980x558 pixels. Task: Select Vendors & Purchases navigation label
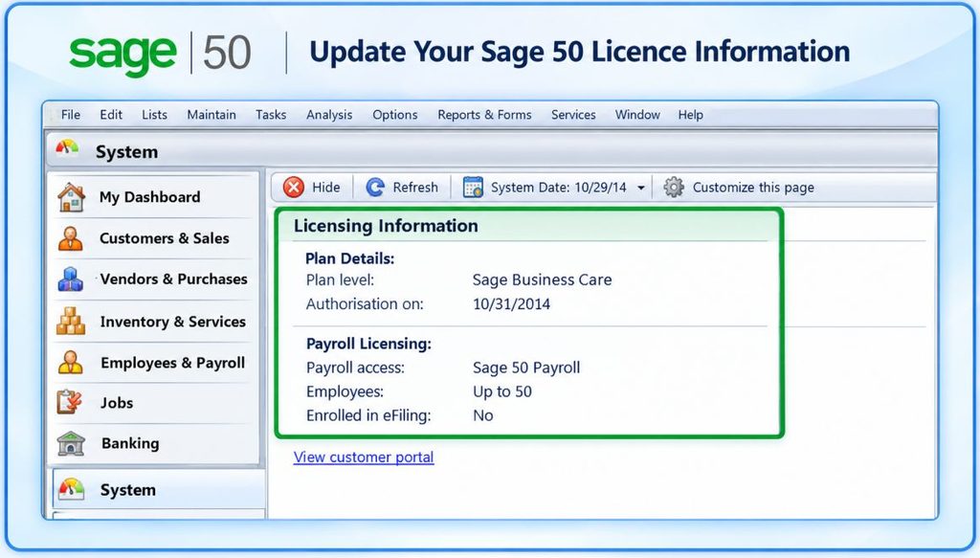[174, 279]
